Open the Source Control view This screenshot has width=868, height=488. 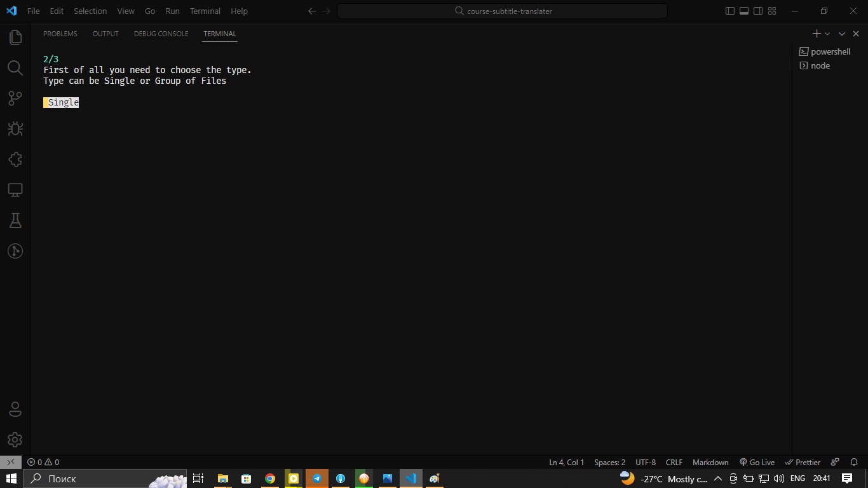click(x=15, y=98)
